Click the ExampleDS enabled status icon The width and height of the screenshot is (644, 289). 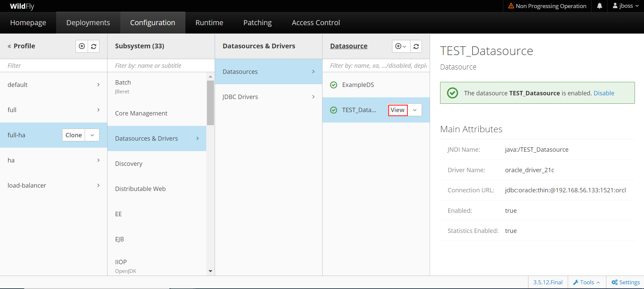tap(334, 85)
